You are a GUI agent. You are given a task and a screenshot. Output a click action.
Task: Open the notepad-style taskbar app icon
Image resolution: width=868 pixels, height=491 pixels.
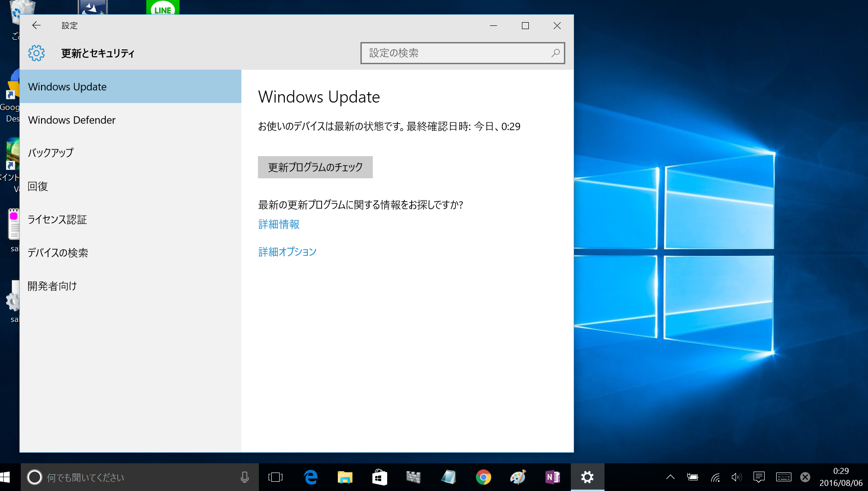pyautogui.click(x=449, y=477)
